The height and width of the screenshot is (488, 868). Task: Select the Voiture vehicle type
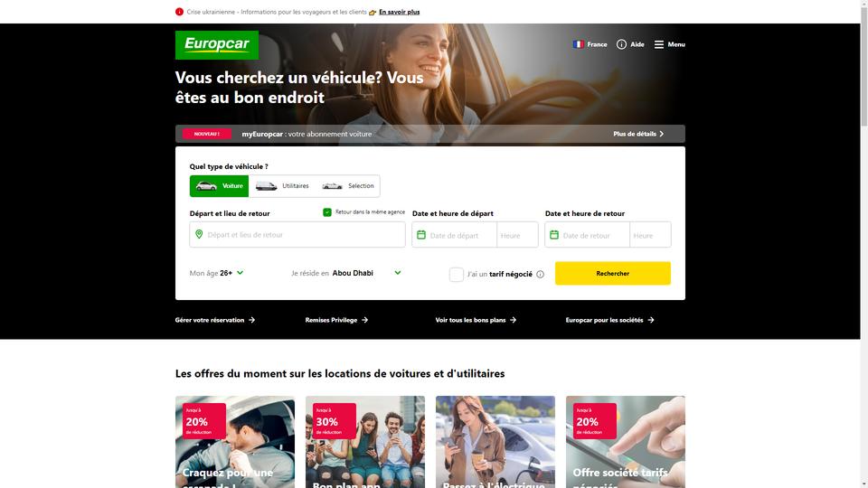point(219,186)
